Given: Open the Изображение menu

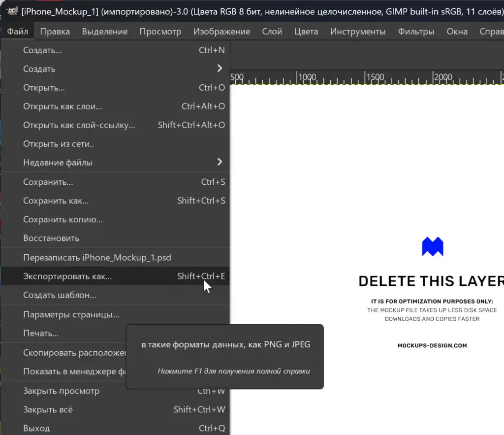Looking at the screenshot, I should click(222, 31).
